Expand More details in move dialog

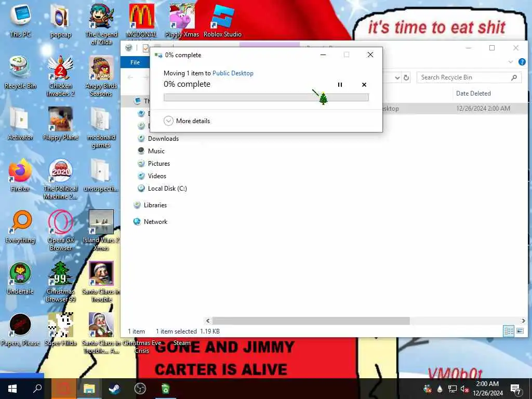click(x=187, y=121)
